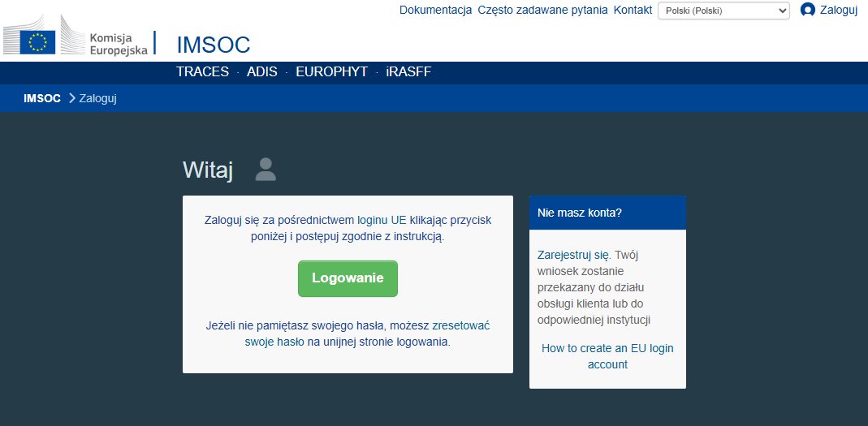Open Często zadawane pytania link
Viewport: 868px width, 426px height.
[542, 10]
